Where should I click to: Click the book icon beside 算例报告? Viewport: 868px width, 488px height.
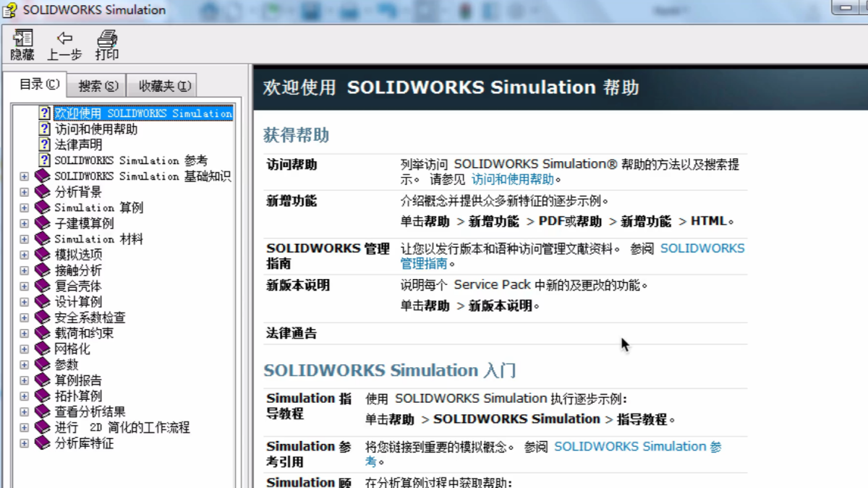point(43,380)
